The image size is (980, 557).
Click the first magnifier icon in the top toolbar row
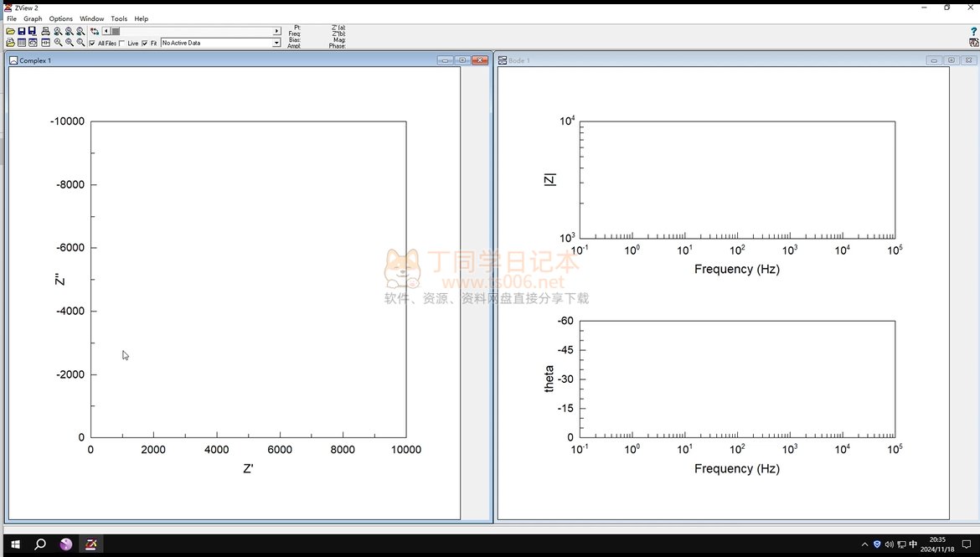point(58,31)
